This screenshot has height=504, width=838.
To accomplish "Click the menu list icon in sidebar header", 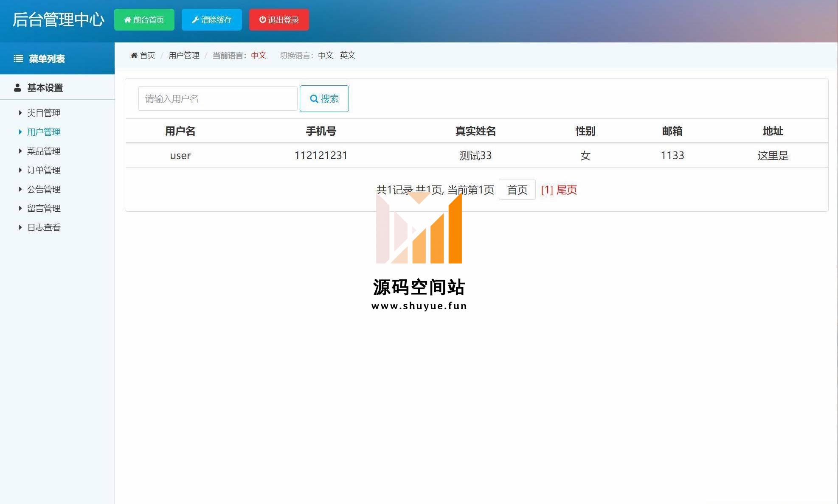I will (18, 59).
